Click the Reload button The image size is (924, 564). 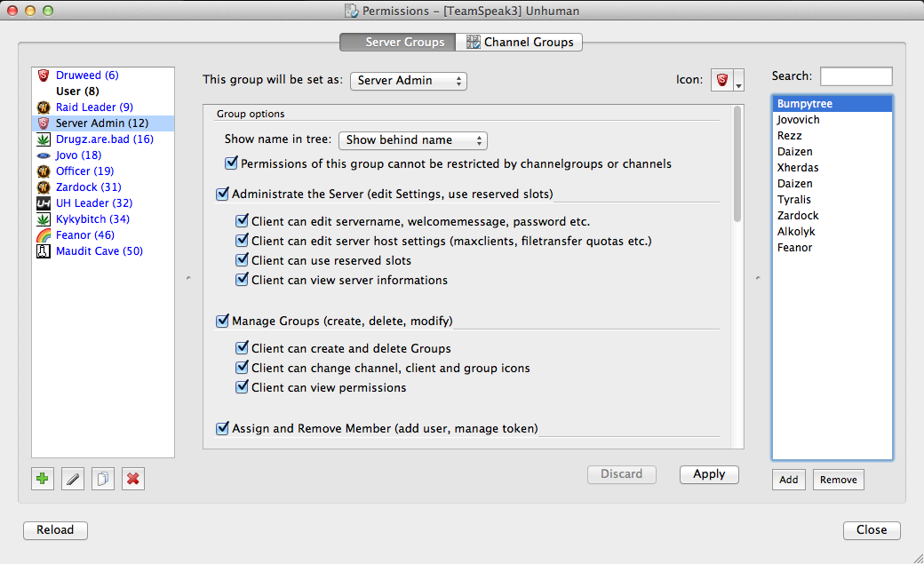(x=55, y=530)
